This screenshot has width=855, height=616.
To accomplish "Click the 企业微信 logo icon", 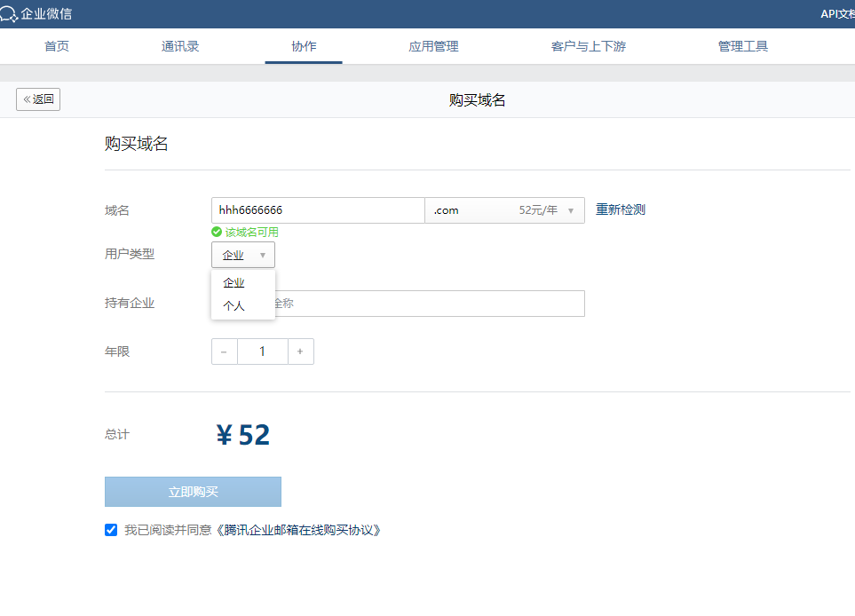I will [8, 13].
